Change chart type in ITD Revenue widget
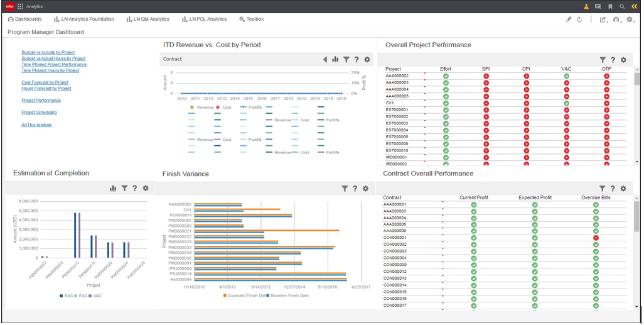This screenshot has width=644, height=325. point(335,60)
